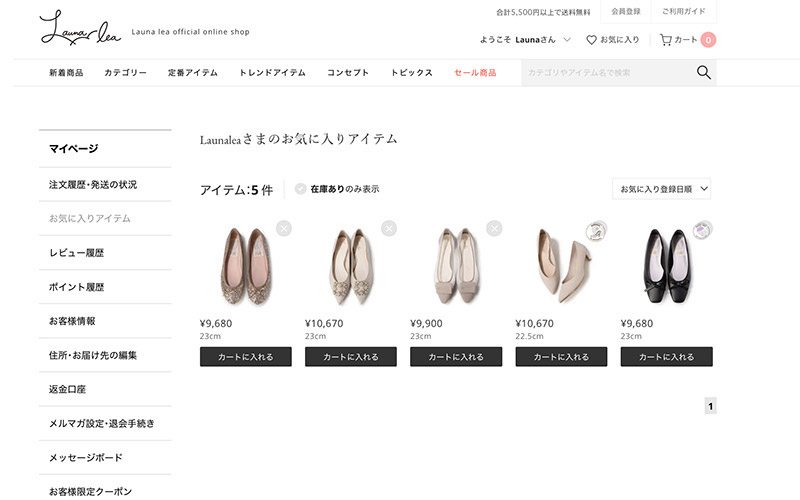Open the beige heels thumbnail
The height and width of the screenshot is (500, 800).
coord(562,265)
